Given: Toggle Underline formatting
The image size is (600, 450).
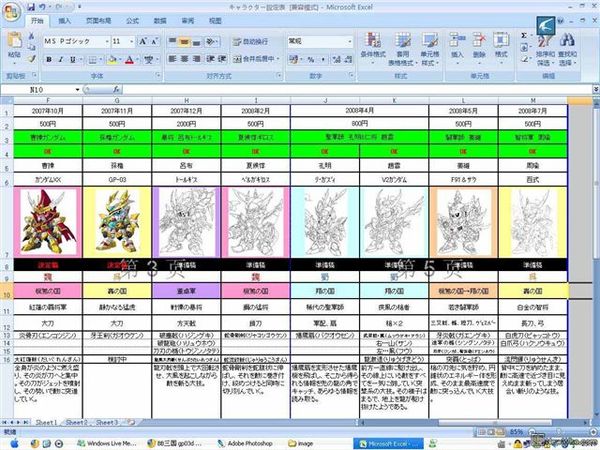Looking at the screenshot, I should point(72,59).
